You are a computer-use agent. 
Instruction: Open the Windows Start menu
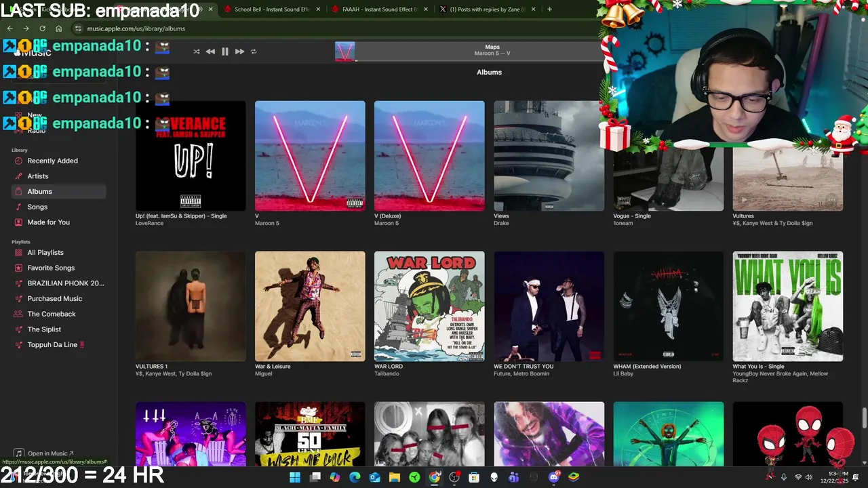click(x=295, y=477)
